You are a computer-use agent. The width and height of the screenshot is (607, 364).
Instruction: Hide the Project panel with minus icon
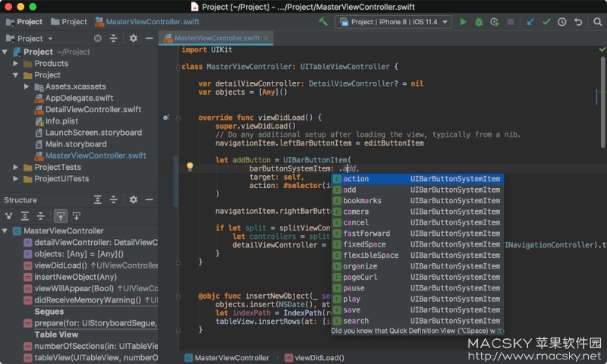[x=149, y=38]
